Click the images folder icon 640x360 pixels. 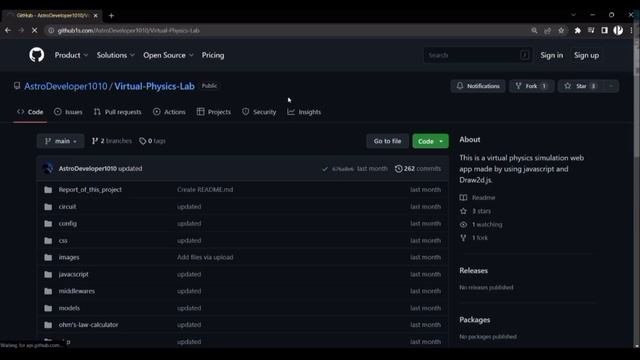pos(48,258)
